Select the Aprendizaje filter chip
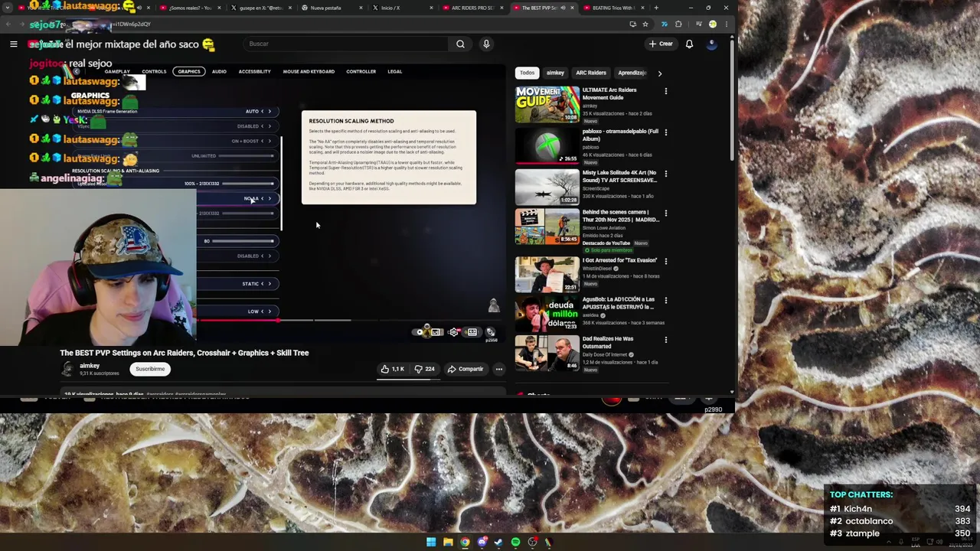Screen dimensions: 980x551 point(632,73)
